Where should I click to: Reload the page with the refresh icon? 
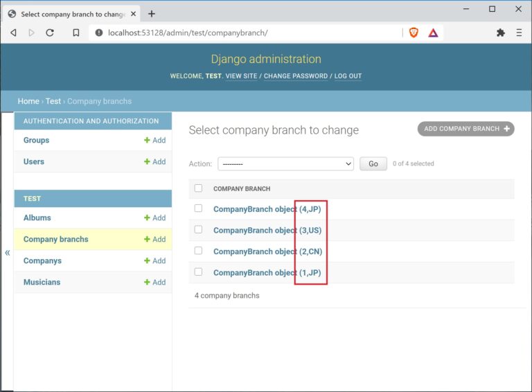[50, 33]
